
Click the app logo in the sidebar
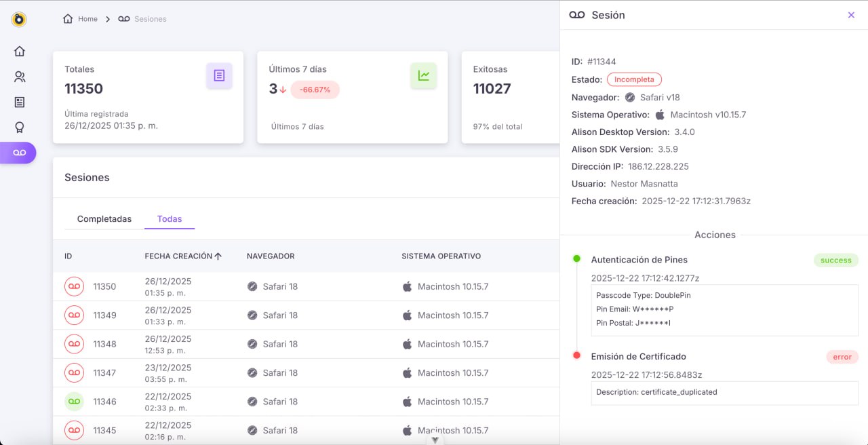click(19, 19)
